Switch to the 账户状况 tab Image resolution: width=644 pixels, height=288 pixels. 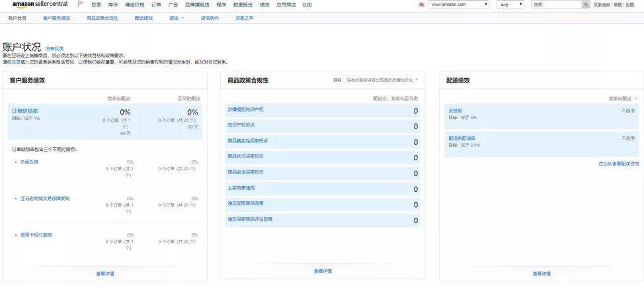(17, 18)
